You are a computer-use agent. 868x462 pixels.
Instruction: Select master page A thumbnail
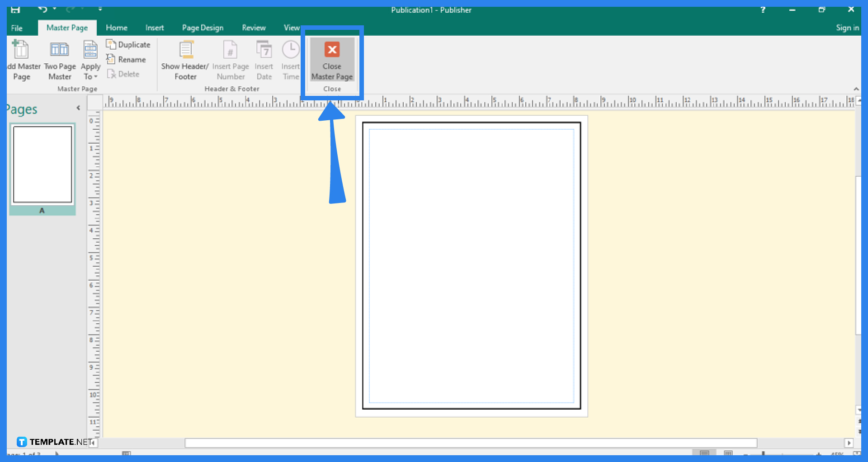point(42,164)
